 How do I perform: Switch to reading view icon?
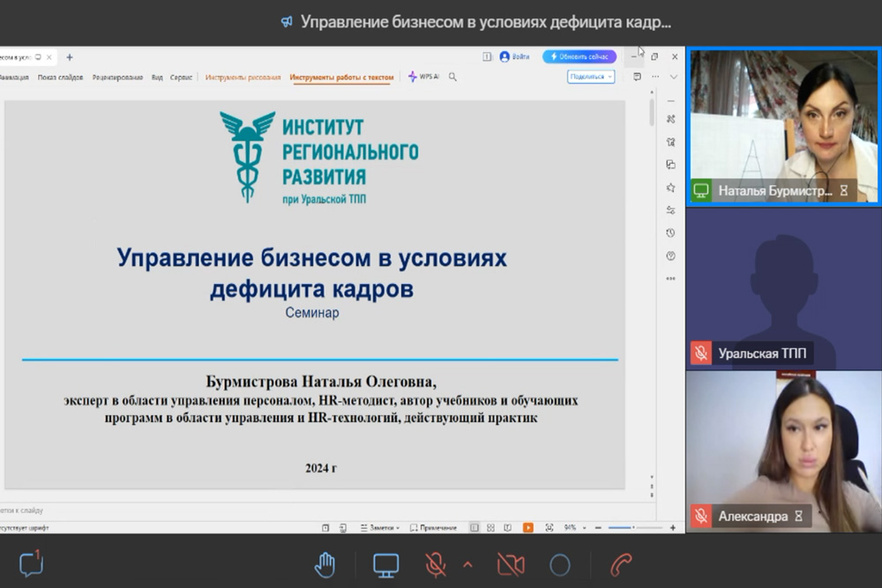(x=507, y=528)
